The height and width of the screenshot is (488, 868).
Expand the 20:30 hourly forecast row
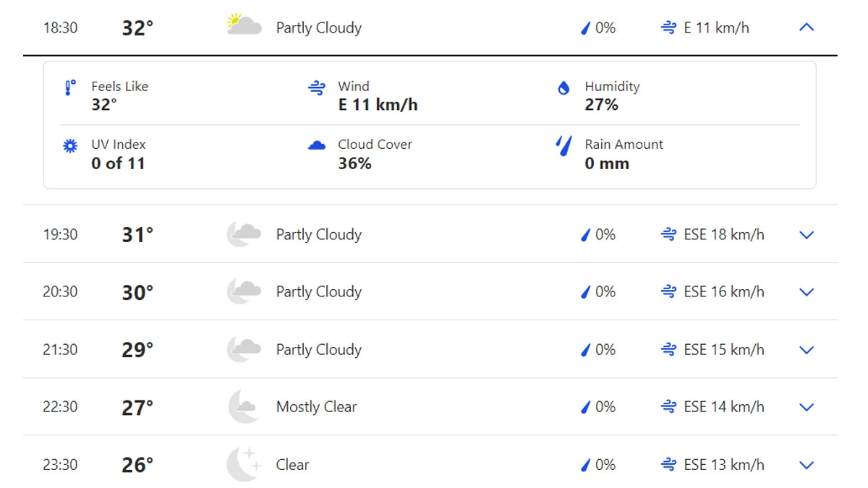tap(807, 292)
